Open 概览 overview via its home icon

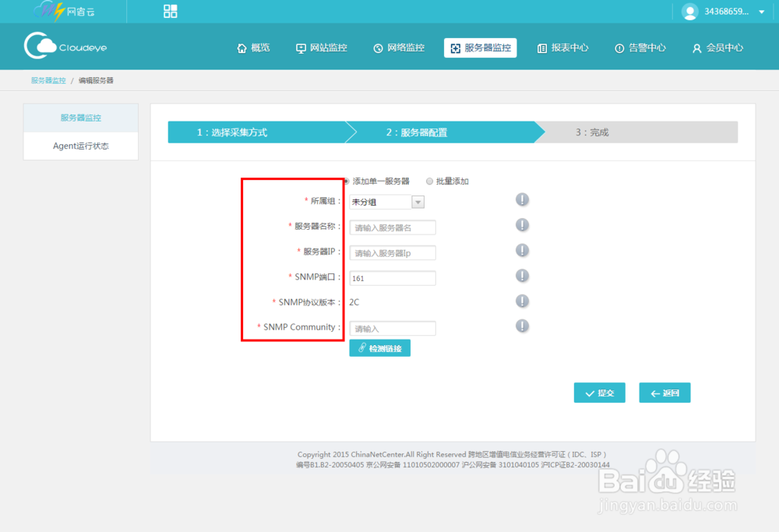(x=241, y=48)
